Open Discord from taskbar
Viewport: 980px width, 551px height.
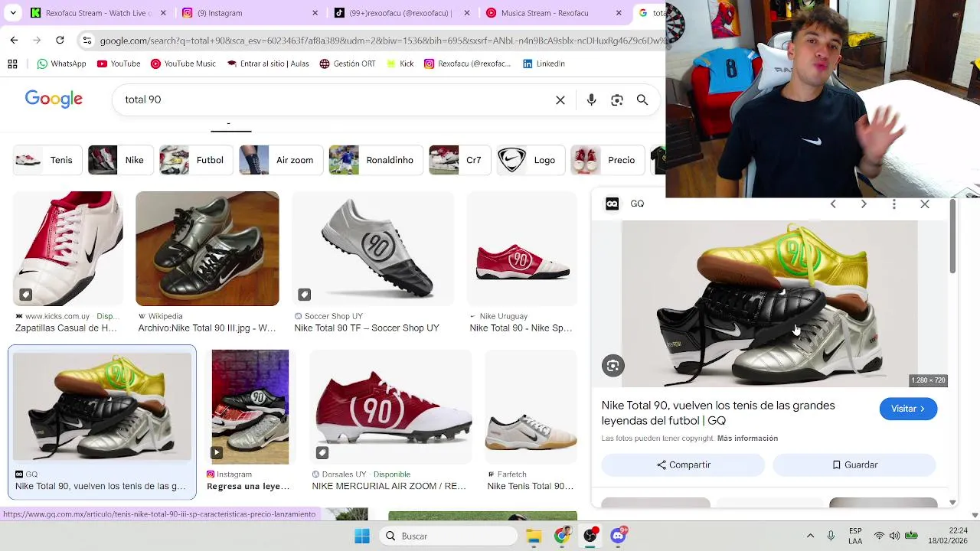point(619,536)
